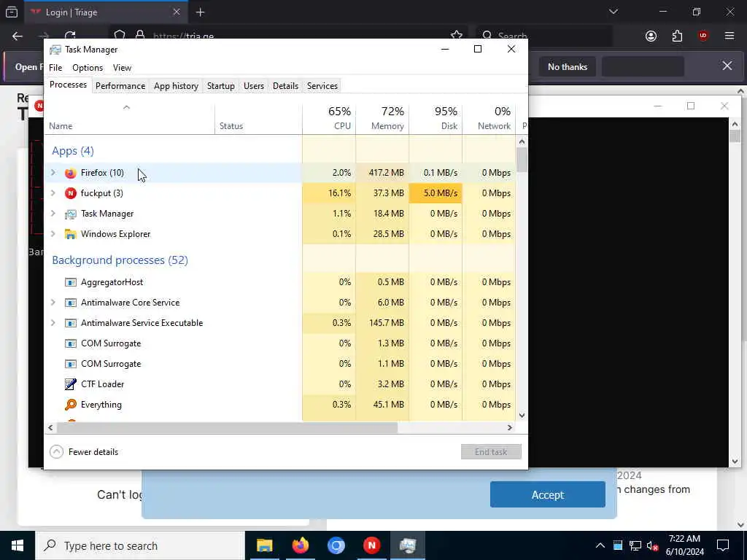Click the Everything magnifier icon
Screen dimensions: 747x560
71,405
